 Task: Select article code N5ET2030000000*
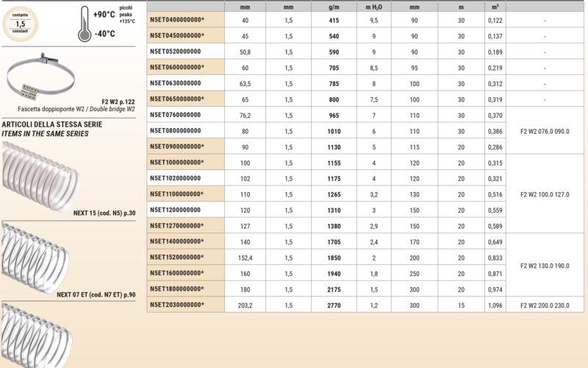176,305
